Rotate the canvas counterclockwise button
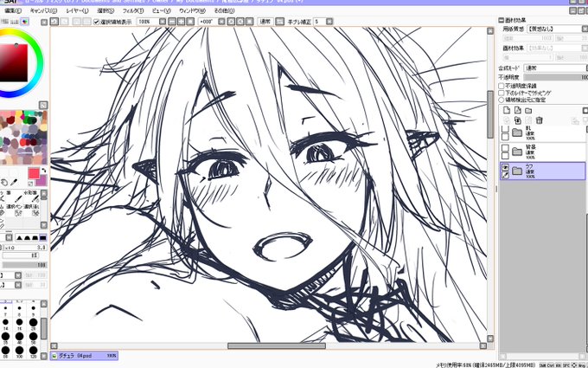This screenshot has height=368, width=588. coord(232,22)
